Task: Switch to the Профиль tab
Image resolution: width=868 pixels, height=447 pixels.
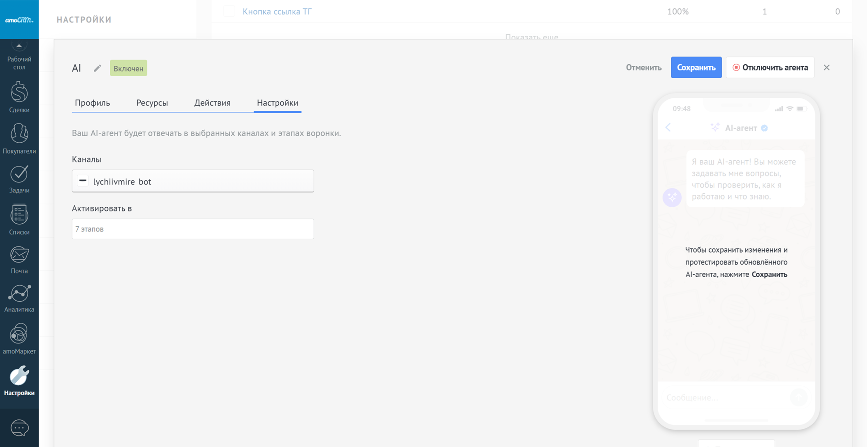Action: tap(92, 103)
